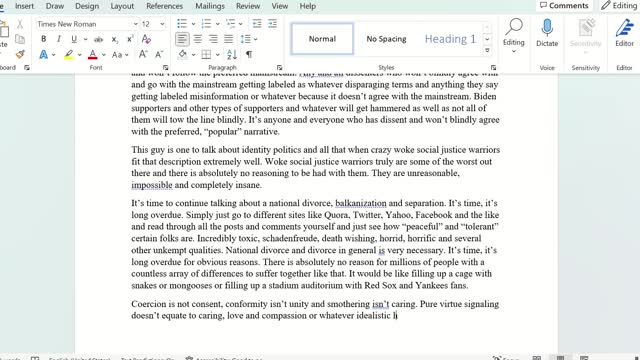
Task: Toggle Show/Hide paragraph marks
Action: coord(249,54)
